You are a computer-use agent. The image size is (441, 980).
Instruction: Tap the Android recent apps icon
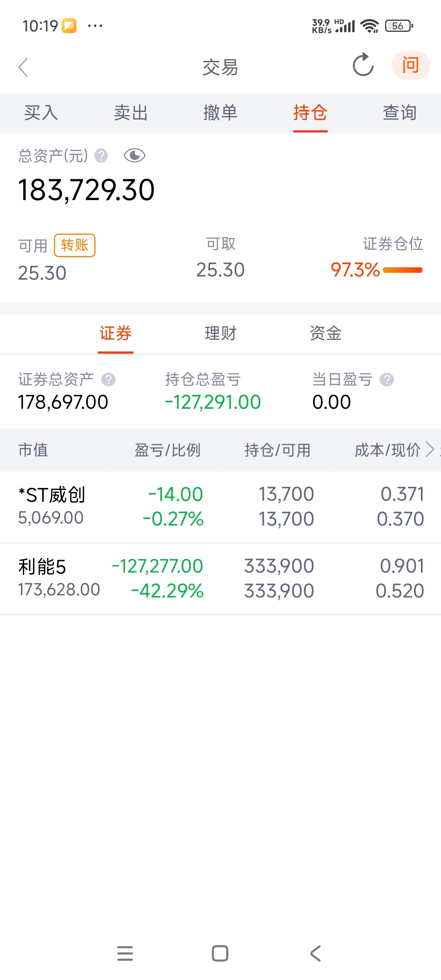click(x=125, y=953)
